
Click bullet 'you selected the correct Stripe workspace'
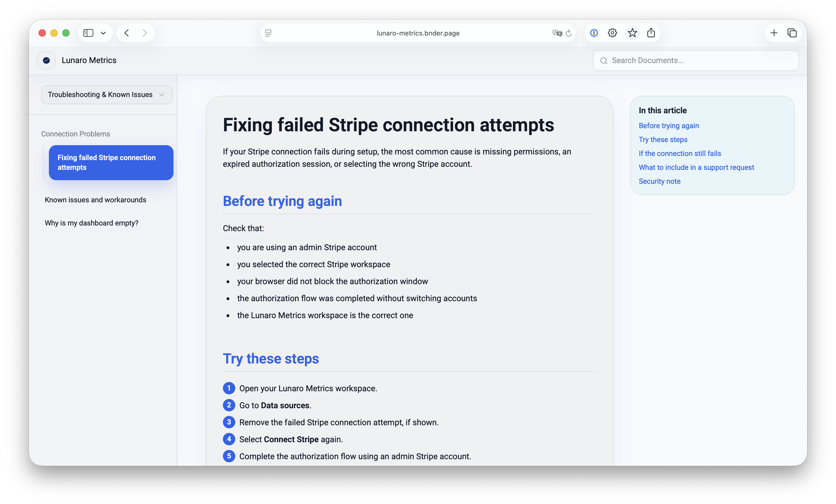pos(313,264)
